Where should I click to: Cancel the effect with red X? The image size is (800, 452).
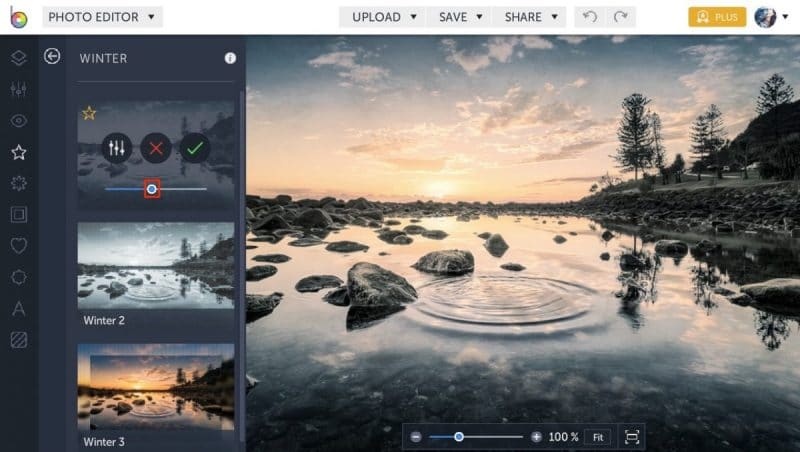(156, 148)
